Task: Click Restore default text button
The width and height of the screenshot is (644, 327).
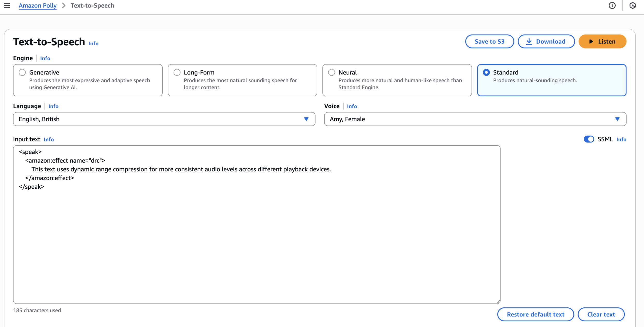Action: 535,314
